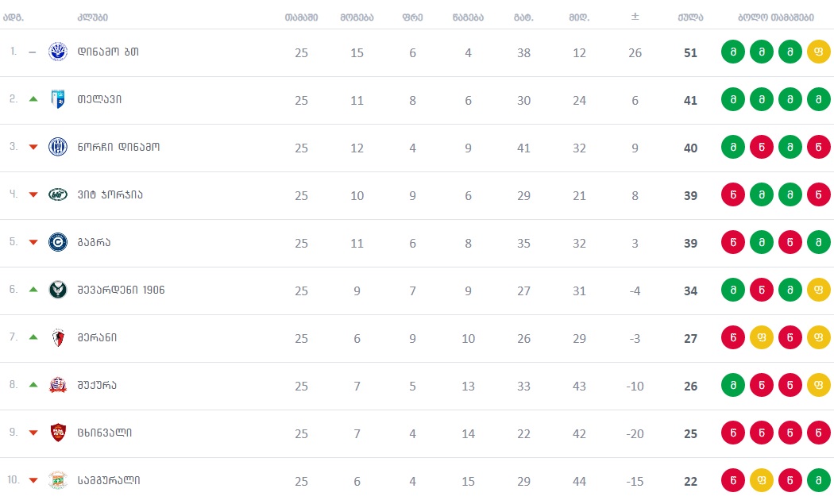Open the სამგურალი team name link
The image size is (834, 504).
109,480
